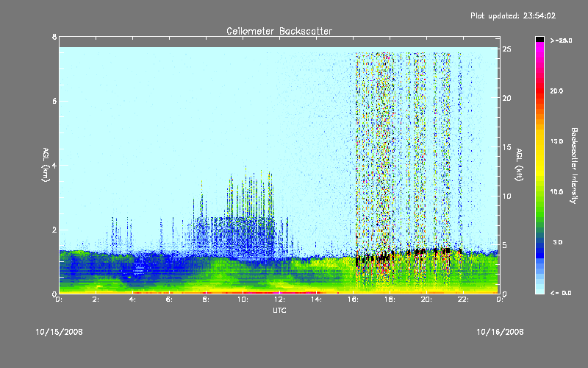588x368 pixels.
Task: Click the 25 tick on the kft axis
Action: tap(507, 49)
